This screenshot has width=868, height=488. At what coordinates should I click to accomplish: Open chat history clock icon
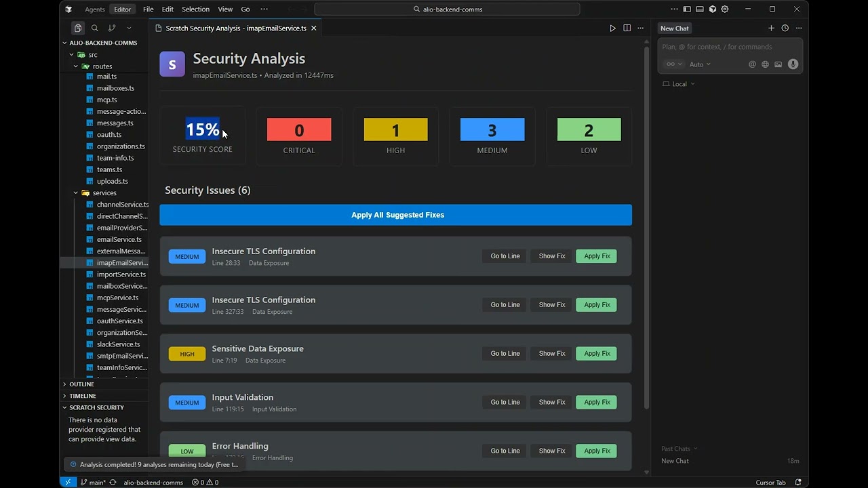point(785,28)
